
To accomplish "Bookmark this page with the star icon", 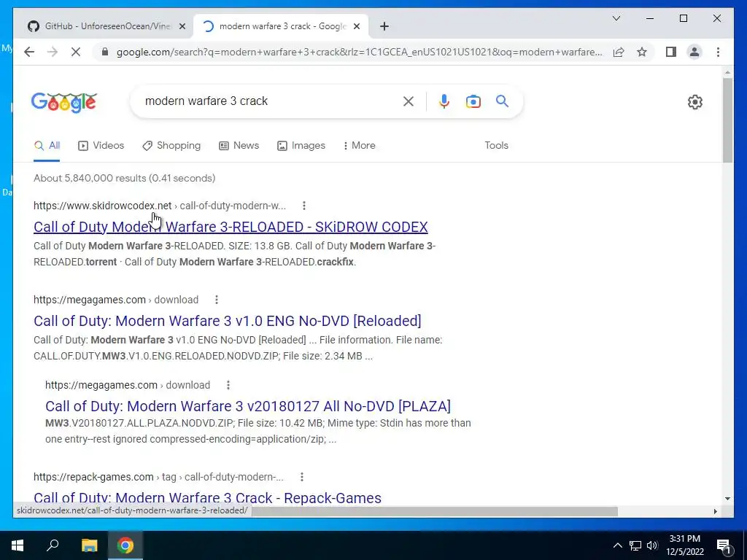I will [642, 52].
